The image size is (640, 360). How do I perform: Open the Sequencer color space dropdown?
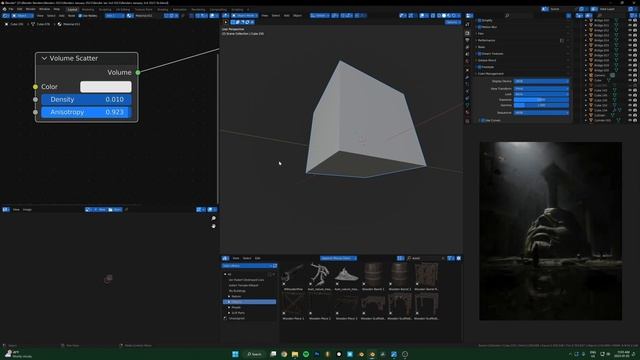pyautogui.click(x=541, y=113)
